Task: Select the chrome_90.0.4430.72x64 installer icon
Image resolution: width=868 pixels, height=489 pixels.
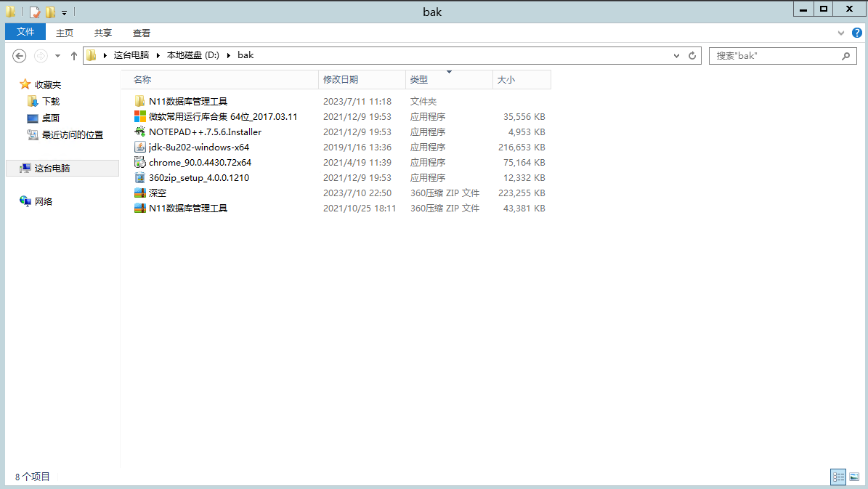Action: [140, 163]
